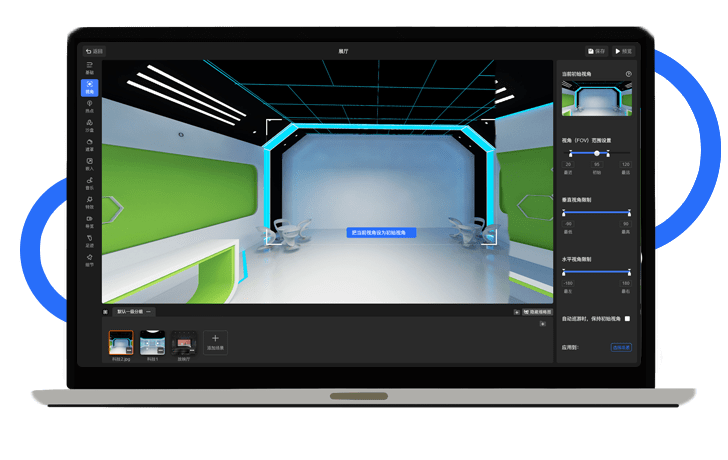Screen dimensions: 728x460
Task: Click the folder icon left of 隐藏缩略图
Action: pyautogui.click(x=516, y=312)
